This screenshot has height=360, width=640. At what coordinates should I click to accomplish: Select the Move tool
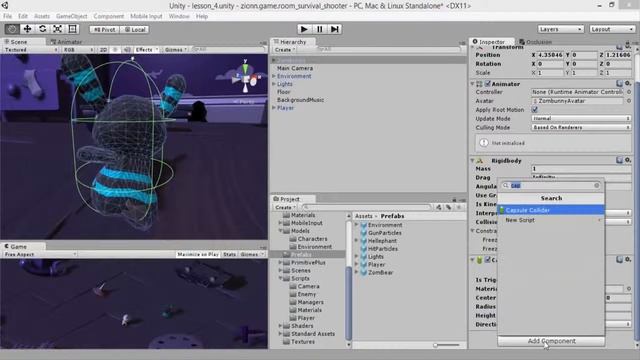(27, 29)
